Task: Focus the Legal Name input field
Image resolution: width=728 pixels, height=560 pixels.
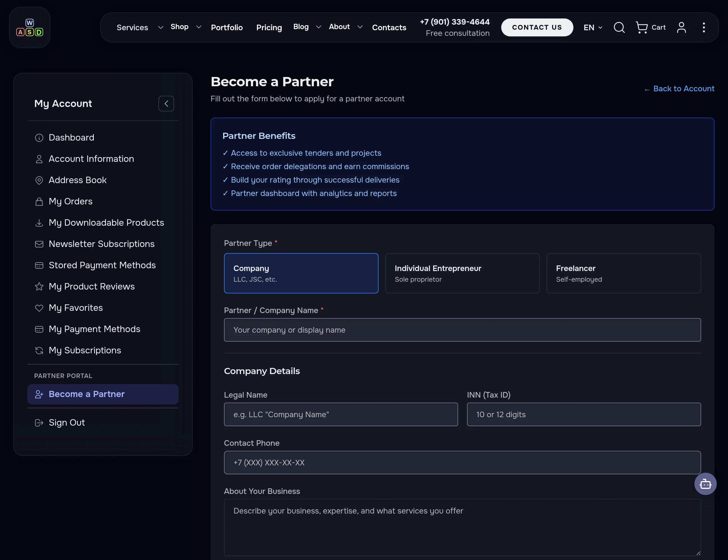Action: click(341, 415)
